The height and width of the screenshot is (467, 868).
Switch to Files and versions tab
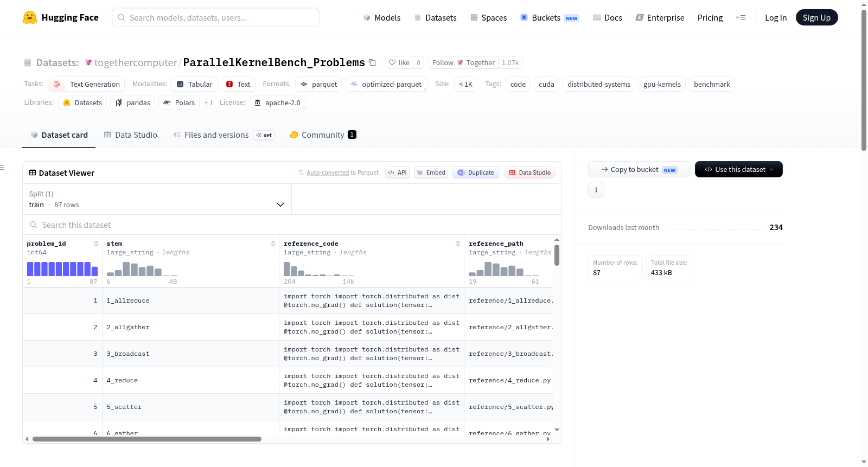(x=224, y=135)
